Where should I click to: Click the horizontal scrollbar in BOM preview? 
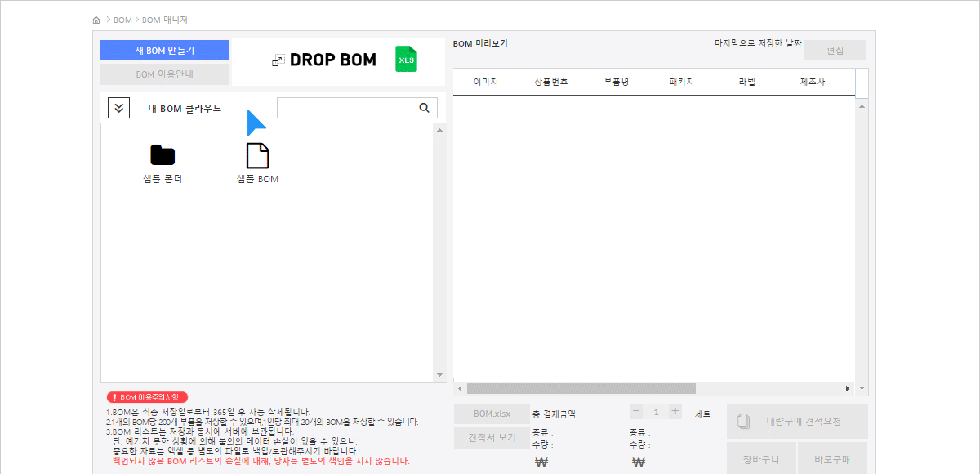coord(581,388)
